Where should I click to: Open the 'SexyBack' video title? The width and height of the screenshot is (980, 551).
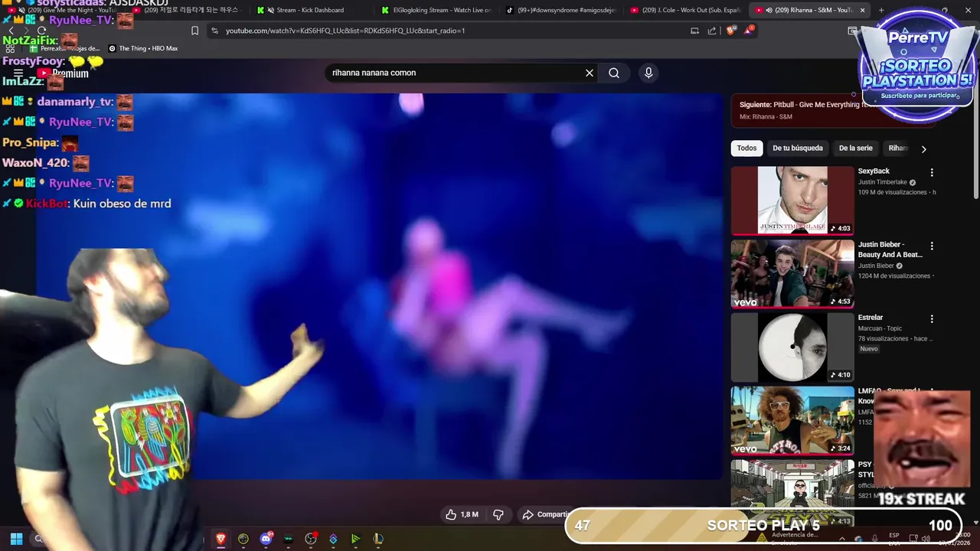click(874, 171)
